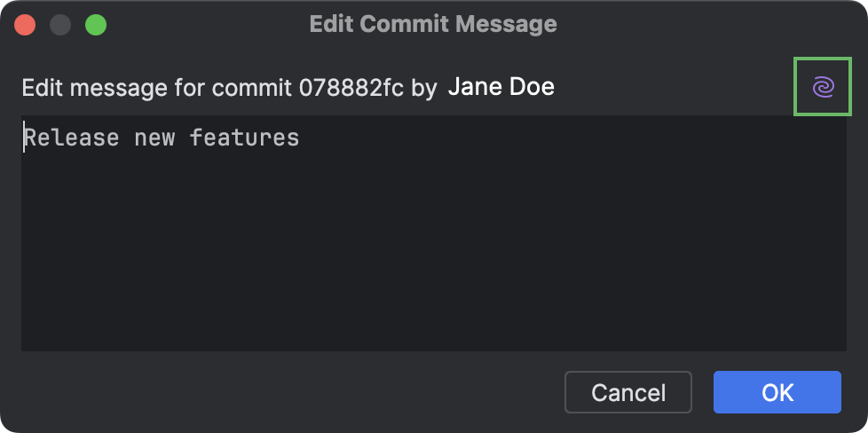Confirm the commit message with OK
This screenshot has height=433, width=868.
coord(777,392)
